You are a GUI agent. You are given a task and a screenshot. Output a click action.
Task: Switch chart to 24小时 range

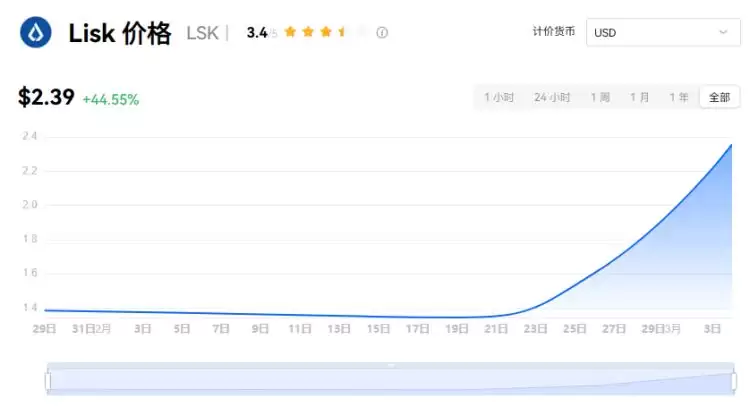552,97
